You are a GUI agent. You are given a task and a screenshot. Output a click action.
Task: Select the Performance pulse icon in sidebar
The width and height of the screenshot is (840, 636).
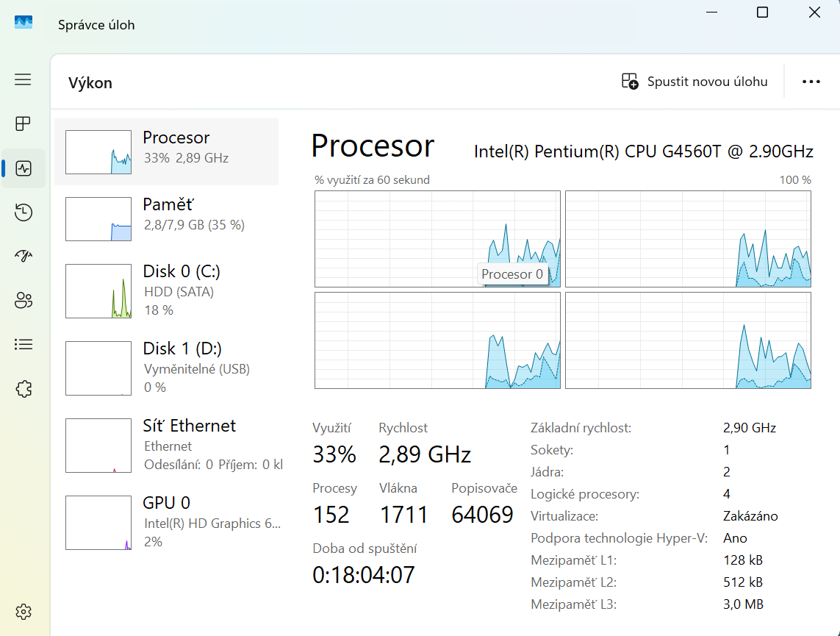(x=23, y=168)
